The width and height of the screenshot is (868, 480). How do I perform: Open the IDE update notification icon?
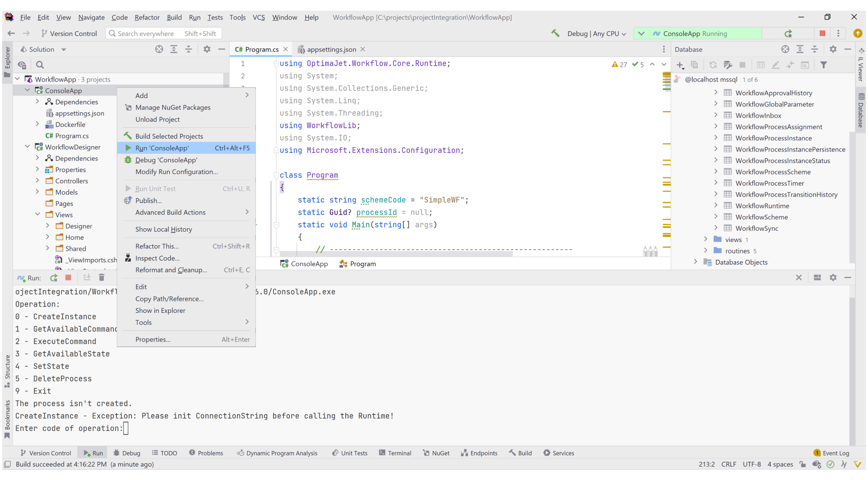point(858,33)
